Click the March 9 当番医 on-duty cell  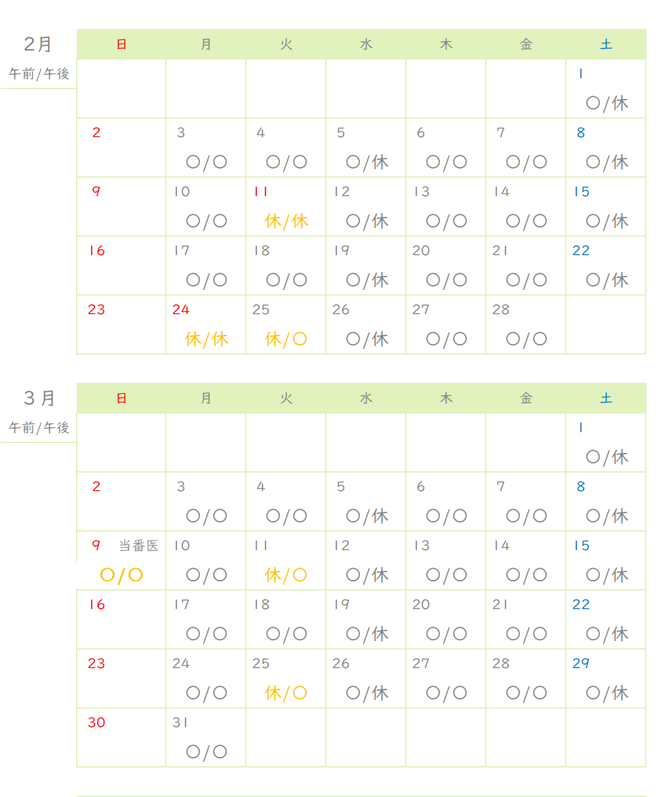click(x=121, y=560)
